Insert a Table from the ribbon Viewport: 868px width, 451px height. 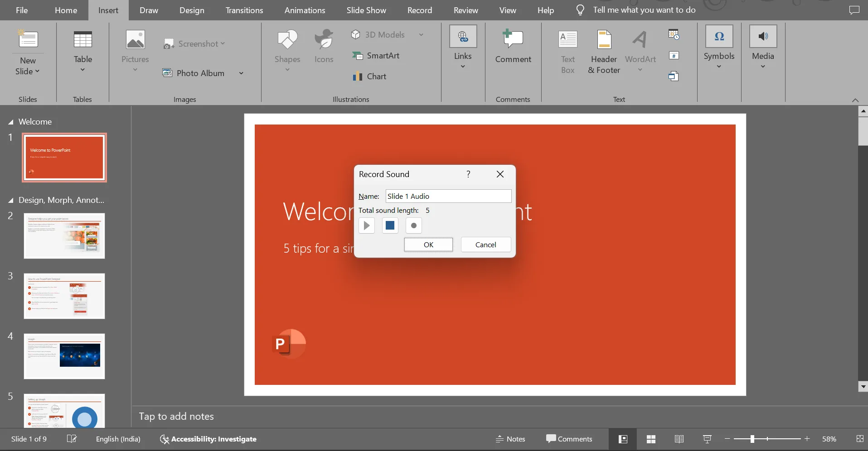tap(82, 50)
